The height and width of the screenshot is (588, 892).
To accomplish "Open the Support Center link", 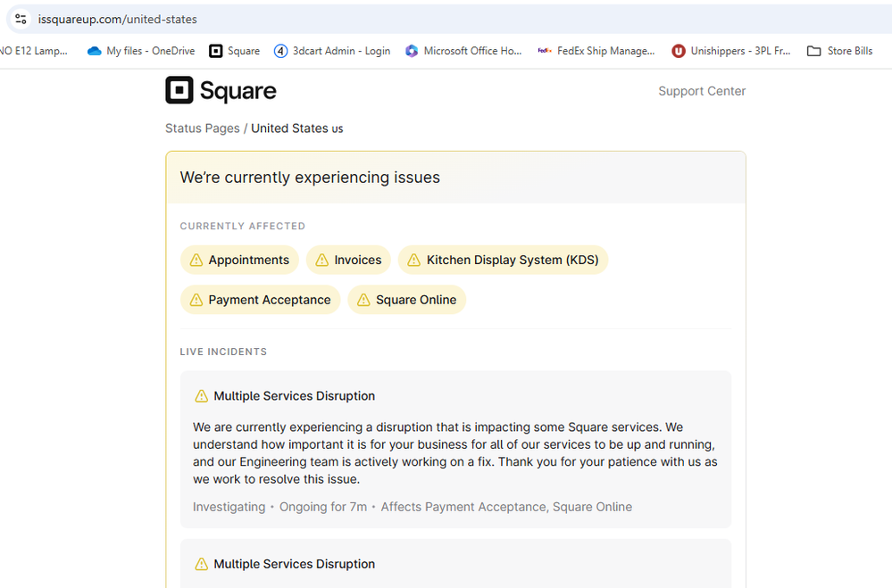I will click(x=702, y=91).
